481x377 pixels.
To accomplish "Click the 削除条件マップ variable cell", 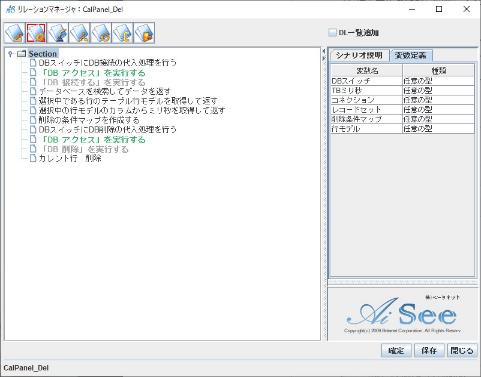I will (x=367, y=119).
